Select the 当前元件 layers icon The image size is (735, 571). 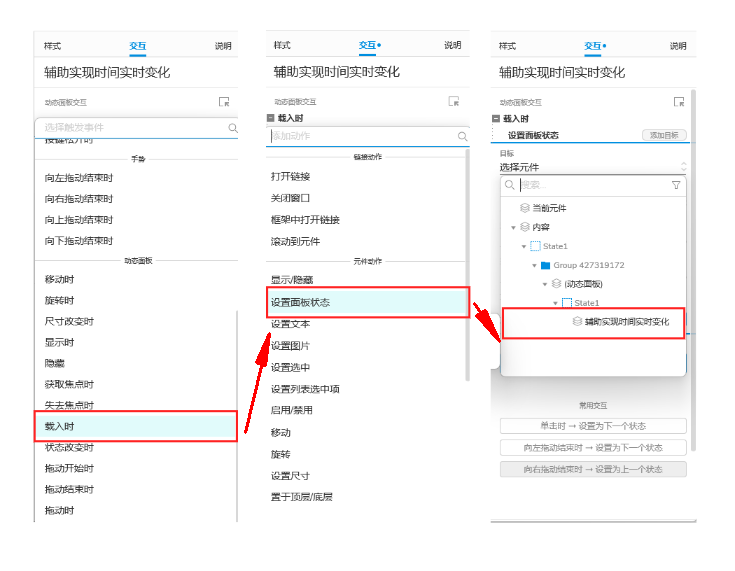click(x=524, y=207)
